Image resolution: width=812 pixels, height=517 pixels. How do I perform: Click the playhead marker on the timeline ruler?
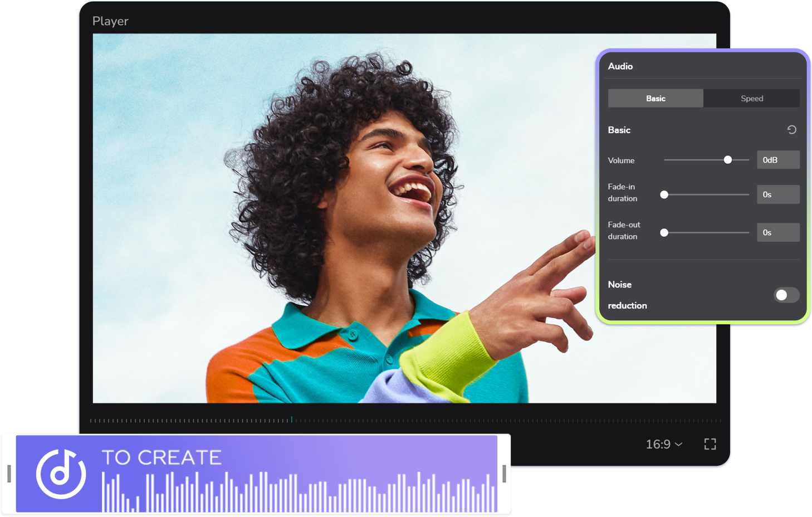(x=291, y=420)
